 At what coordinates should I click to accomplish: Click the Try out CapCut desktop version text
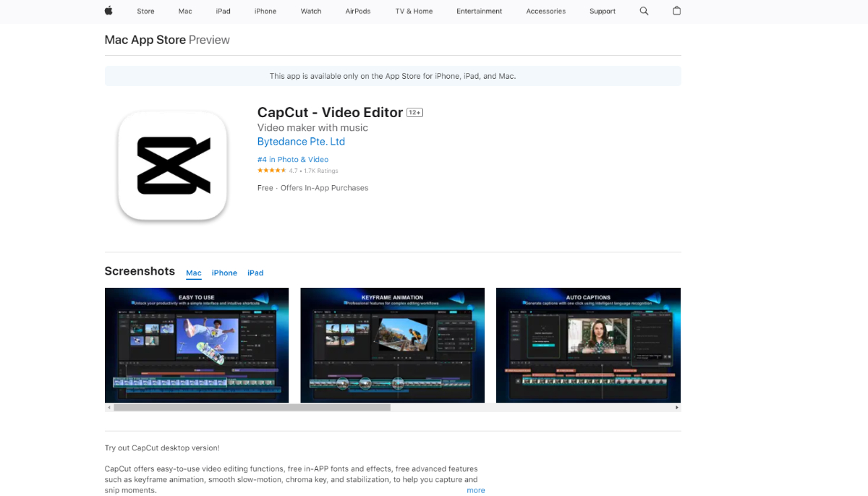[x=162, y=448]
